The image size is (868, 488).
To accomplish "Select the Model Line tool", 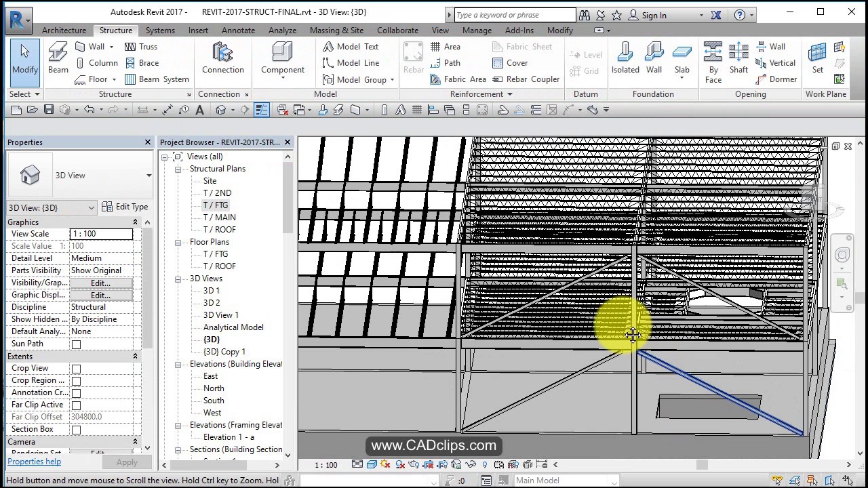I will pyautogui.click(x=351, y=63).
